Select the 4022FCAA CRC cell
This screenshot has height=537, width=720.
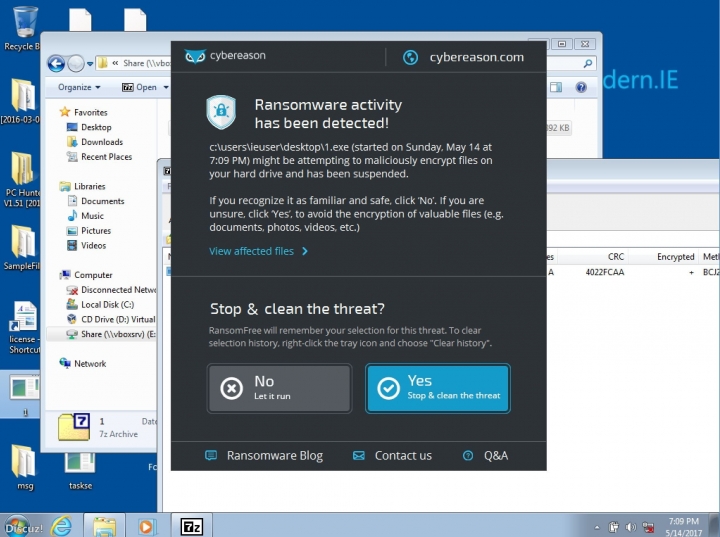604,272
